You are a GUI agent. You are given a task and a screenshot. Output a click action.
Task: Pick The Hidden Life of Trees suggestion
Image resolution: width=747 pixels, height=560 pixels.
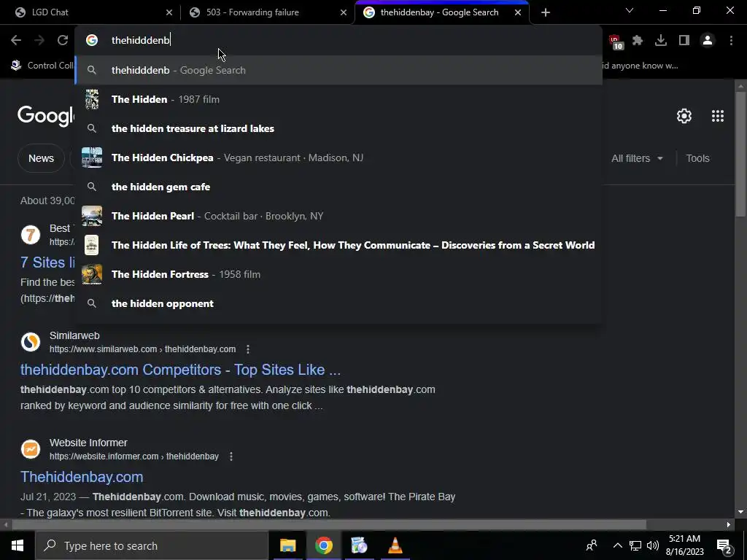tap(338, 245)
